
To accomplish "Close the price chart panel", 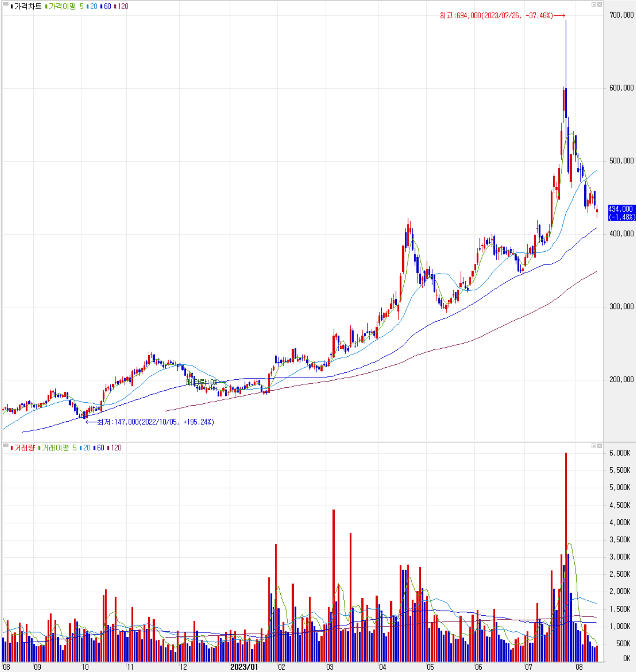I will click(x=599, y=5).
